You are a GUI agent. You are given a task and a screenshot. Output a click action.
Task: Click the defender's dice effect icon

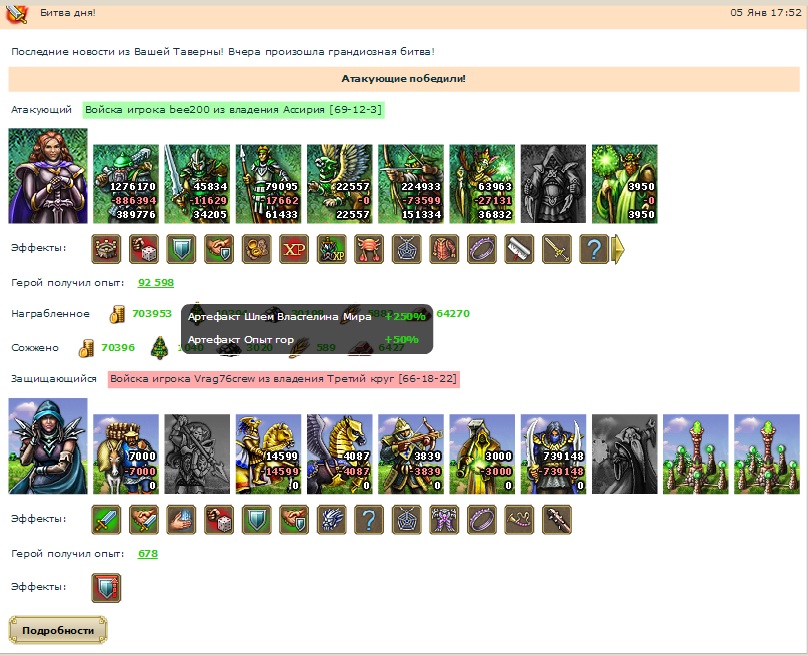coord(219,519)
